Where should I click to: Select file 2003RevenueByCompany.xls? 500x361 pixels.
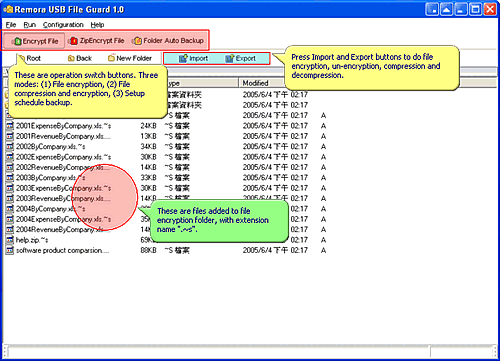coord(63,198)
